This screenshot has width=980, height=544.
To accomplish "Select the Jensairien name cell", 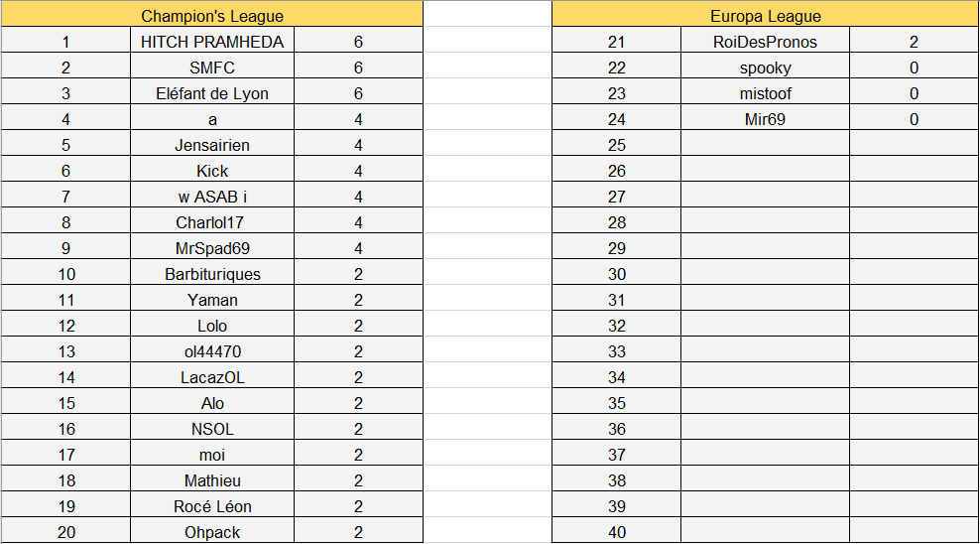I will (x=212, y=145).
